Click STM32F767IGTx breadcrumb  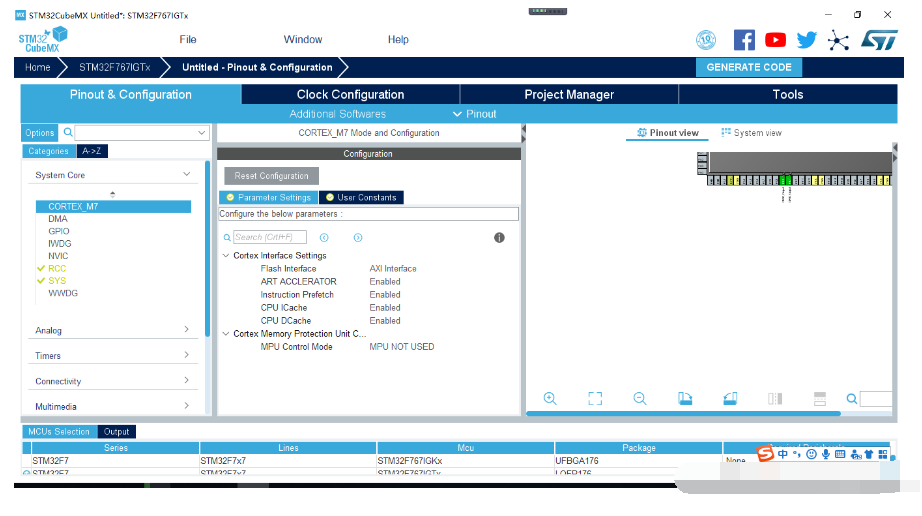coord(115,67)
